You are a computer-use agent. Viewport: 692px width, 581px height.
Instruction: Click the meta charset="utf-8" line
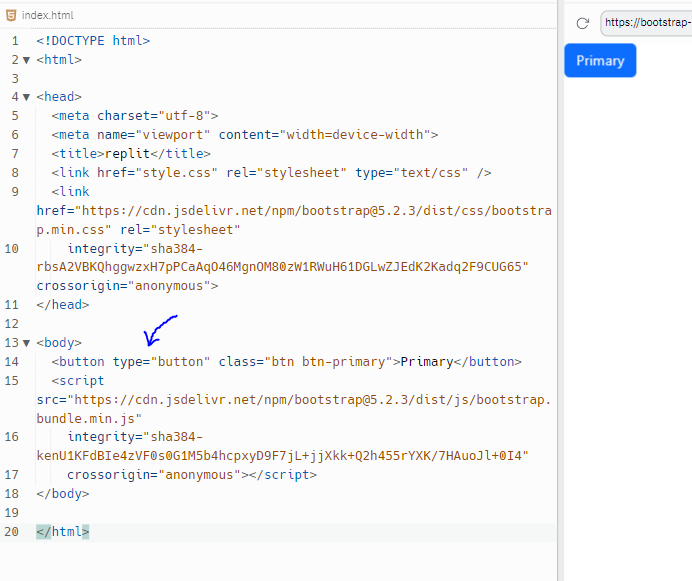(135, 116)
